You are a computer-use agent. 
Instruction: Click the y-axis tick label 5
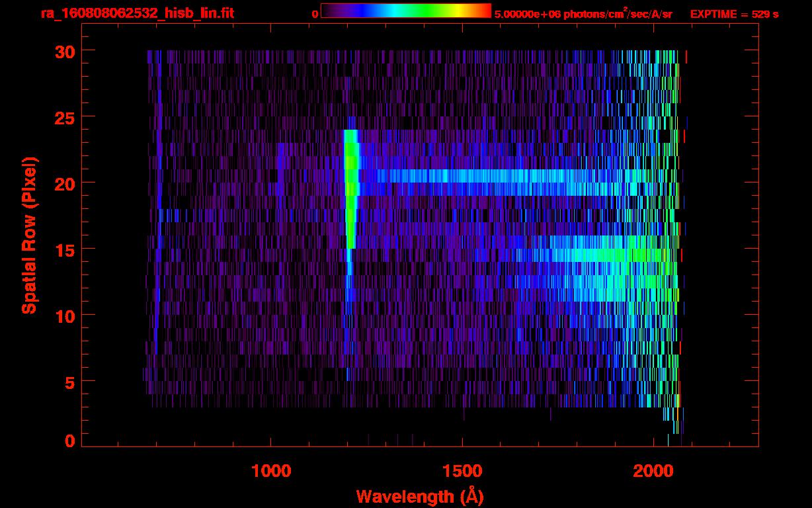[x=69, y=382]
